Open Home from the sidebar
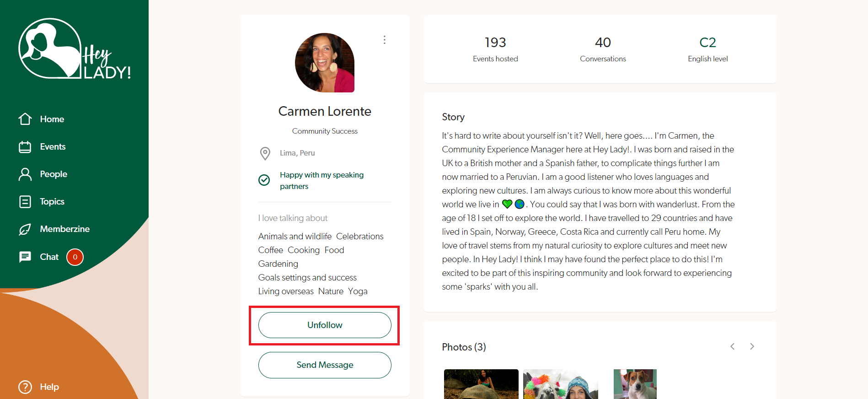This screenshot has height=399, width=868. click(52, 119)
